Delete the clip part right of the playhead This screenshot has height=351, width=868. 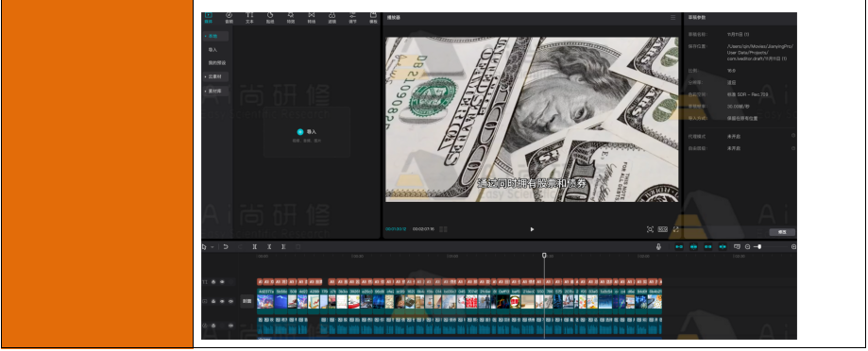[283, 247]
